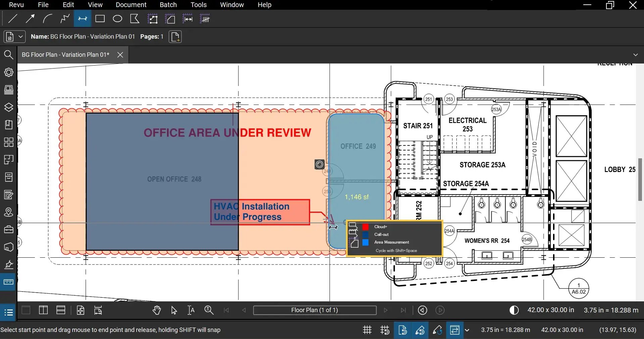Toggle Snap to Markup
The image size is (644, 339).
click(x=420, y=330)
